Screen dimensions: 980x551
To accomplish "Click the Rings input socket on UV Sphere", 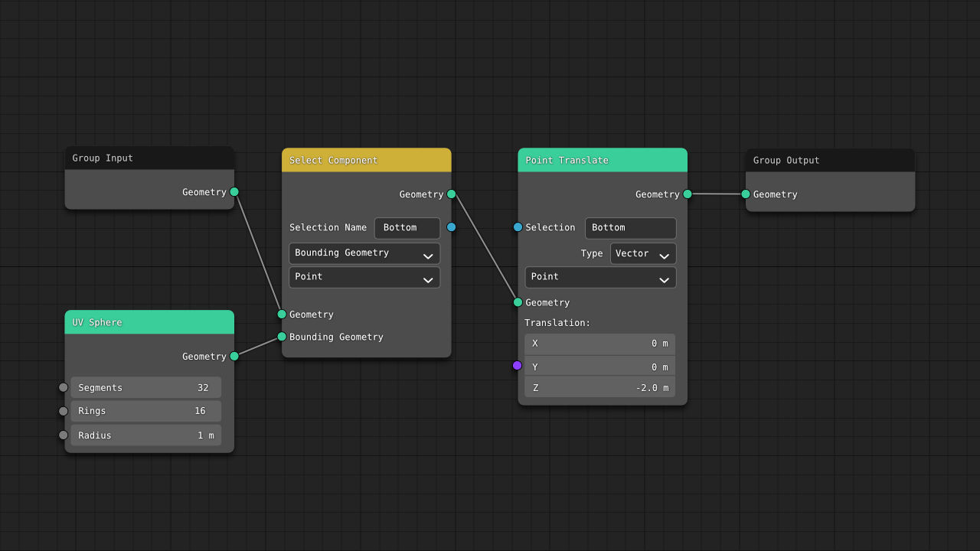I will [x=64, y=411].
